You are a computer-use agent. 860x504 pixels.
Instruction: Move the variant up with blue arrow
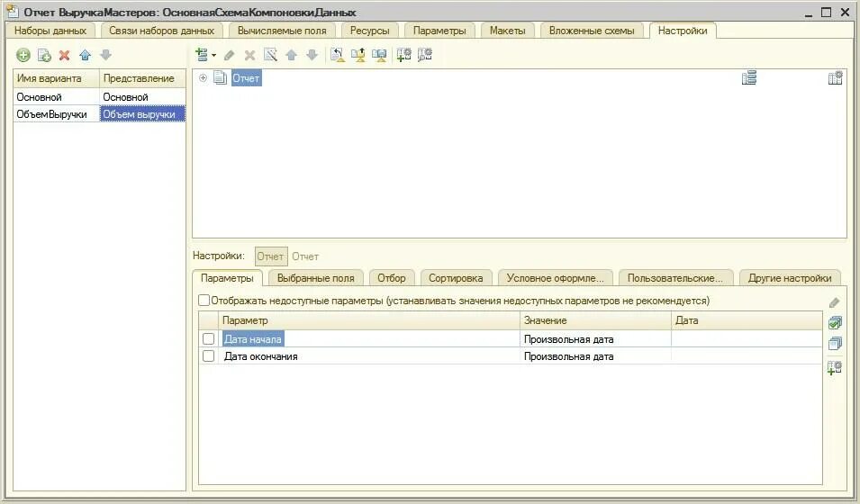point(85,55)
